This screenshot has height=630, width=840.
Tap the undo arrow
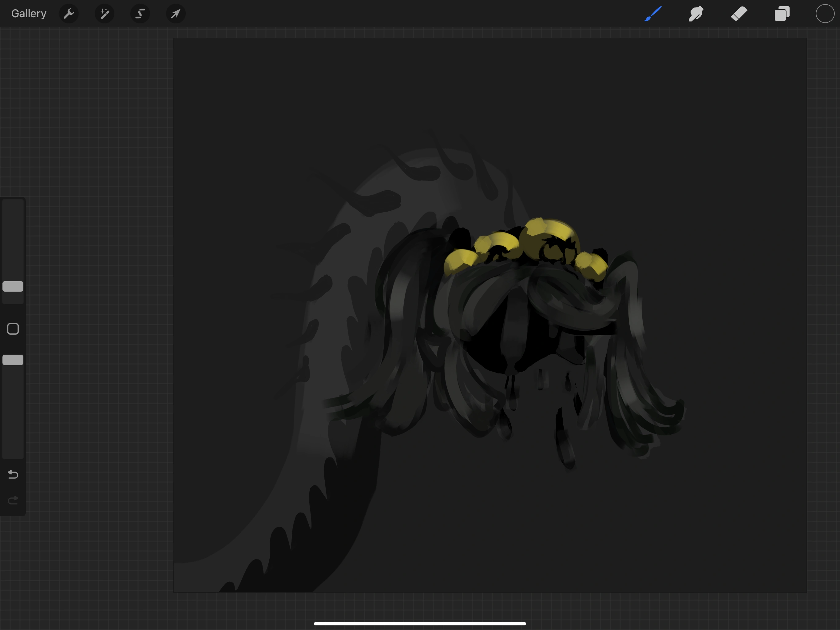(13, 475)
